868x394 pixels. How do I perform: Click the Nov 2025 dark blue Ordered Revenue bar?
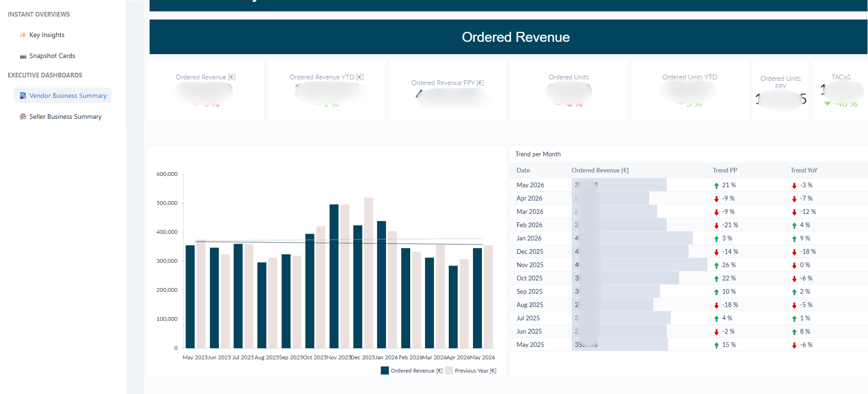(x=334, y=276)
